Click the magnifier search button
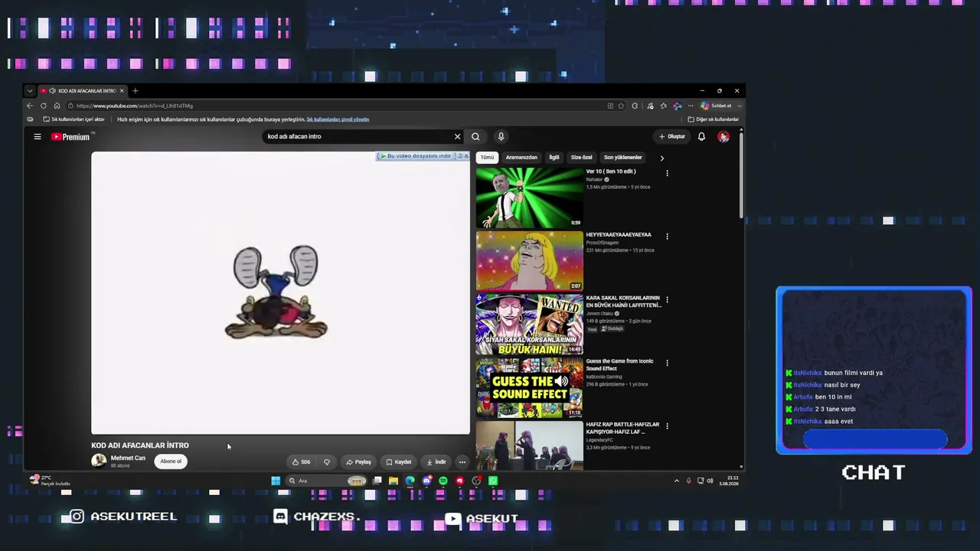 (x=475, y=137)
